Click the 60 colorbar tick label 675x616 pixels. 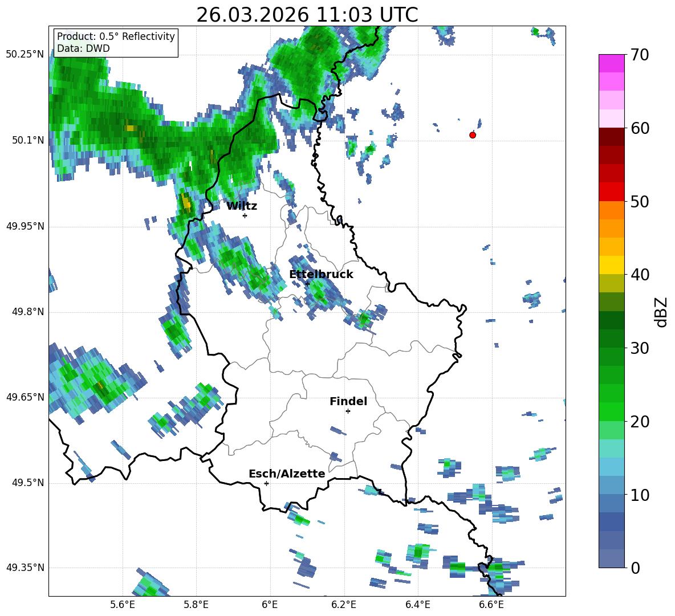[640, 128]
